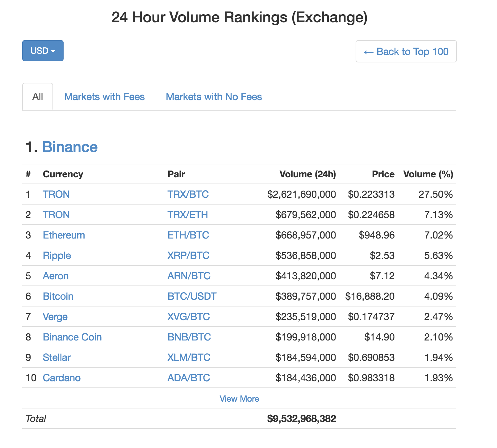Open the TRON currency page
The height and width of the screenshot is (448, 497).
pyautogui.click(x=56, y=194)
